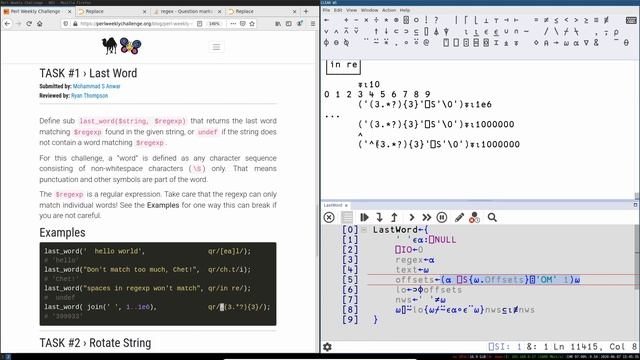The image size is (640, 360).
Task: Click the pencil Edit icon in tracer toolbar
Action: (459, 218)
